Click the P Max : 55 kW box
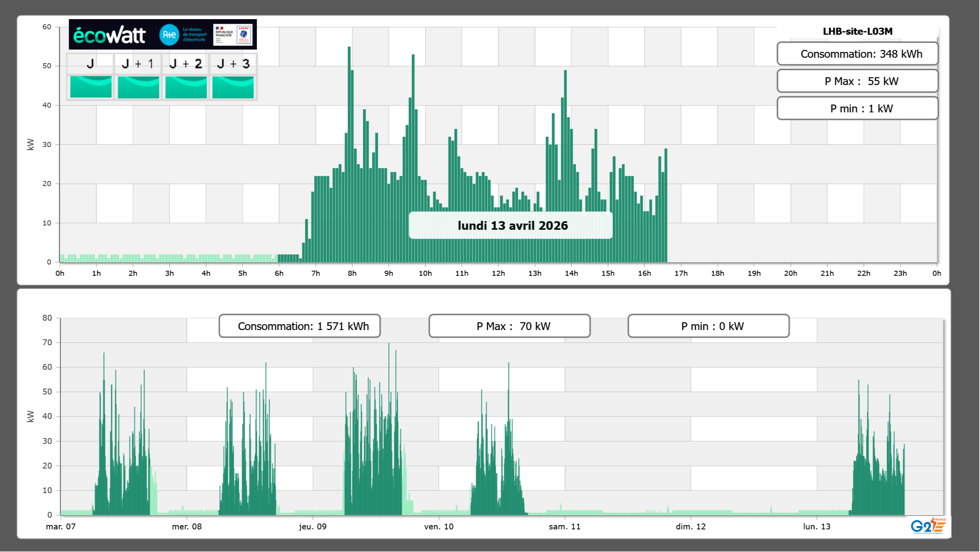 point(857,81)
